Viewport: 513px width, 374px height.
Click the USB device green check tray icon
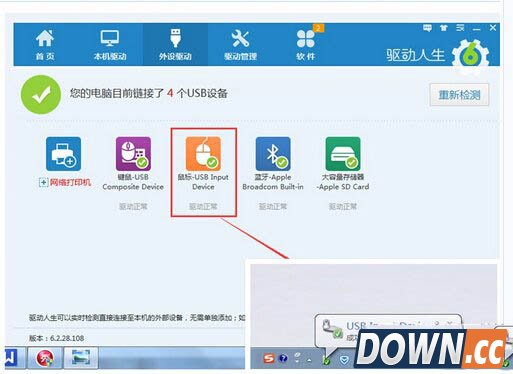click(327, 360)
